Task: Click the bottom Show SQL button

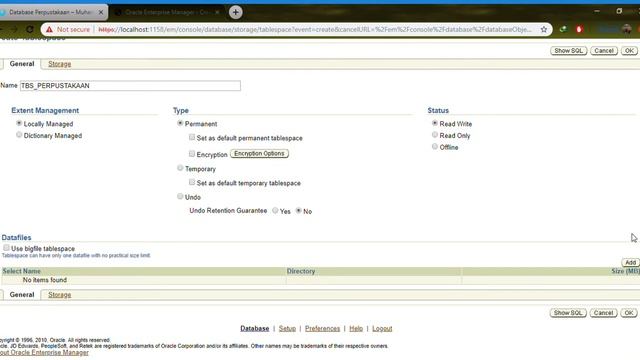Action: [x=568, y=313]
